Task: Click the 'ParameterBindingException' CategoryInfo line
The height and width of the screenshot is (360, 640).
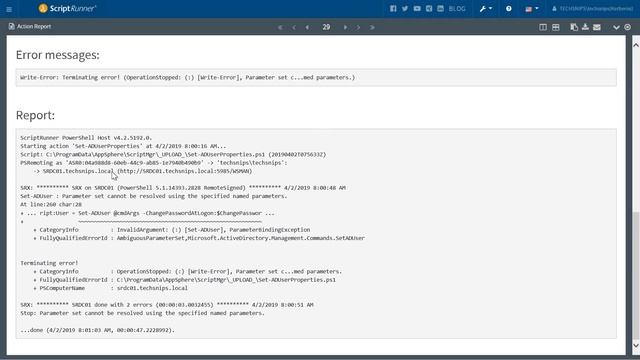Action: (171, 230)
